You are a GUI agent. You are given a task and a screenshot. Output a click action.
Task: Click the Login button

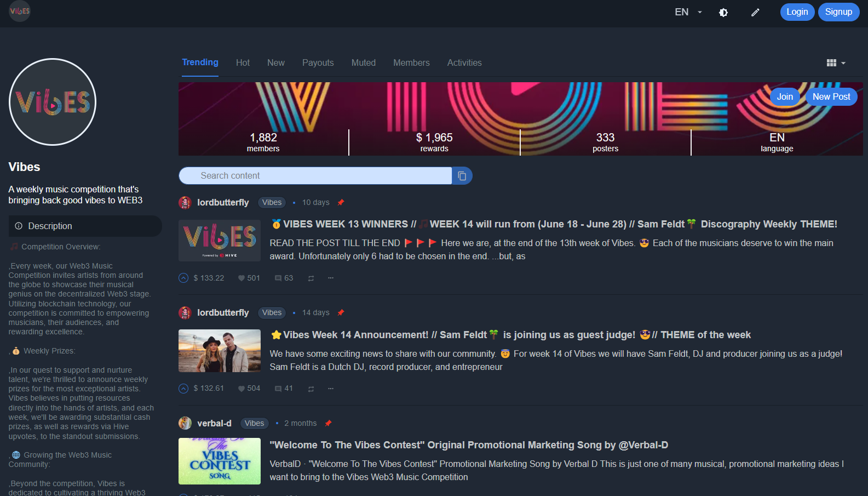click(797, 12)
